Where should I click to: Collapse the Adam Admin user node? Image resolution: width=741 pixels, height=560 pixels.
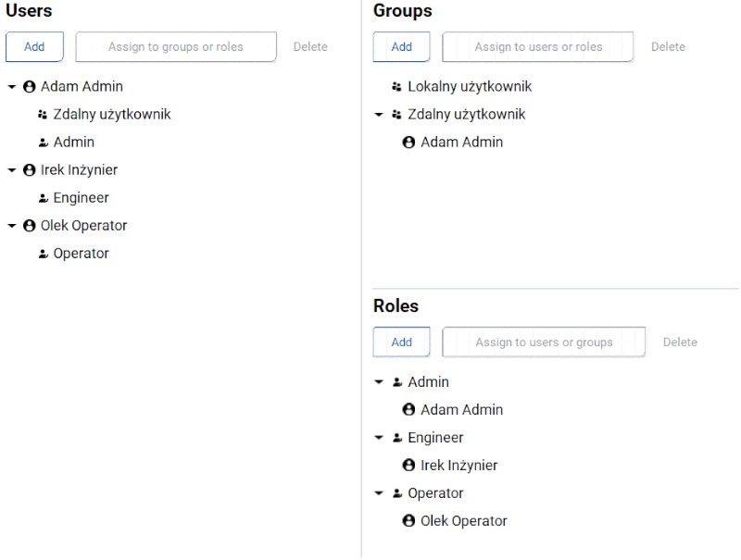[12, 87]
